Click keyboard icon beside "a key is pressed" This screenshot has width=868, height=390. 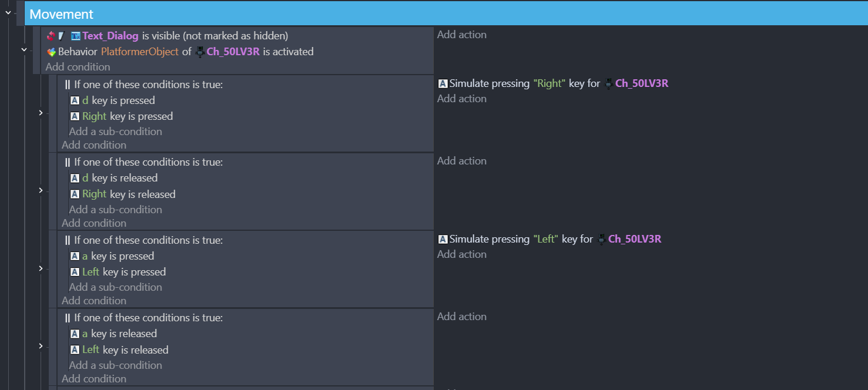75,256
